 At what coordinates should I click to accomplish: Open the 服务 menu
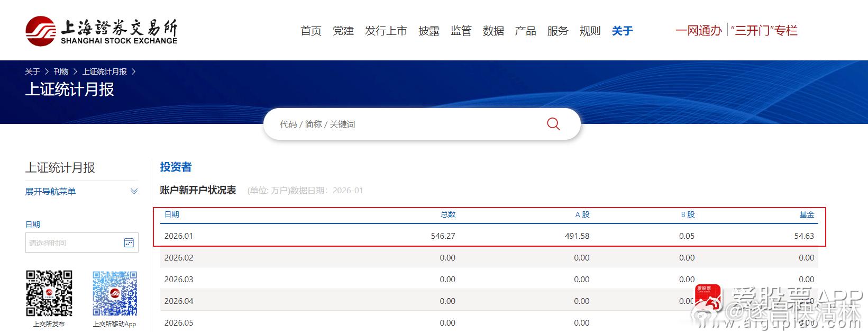[x=558, y=31]
